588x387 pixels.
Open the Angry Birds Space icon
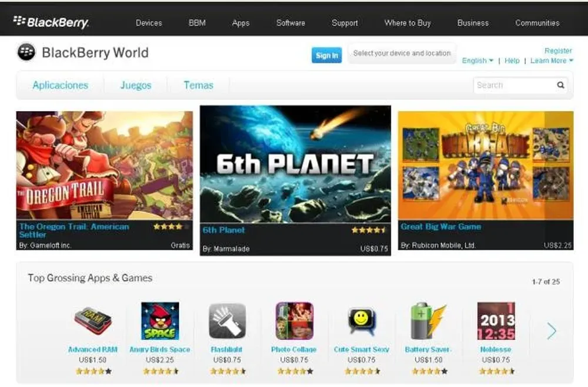[x=160, y=321]
